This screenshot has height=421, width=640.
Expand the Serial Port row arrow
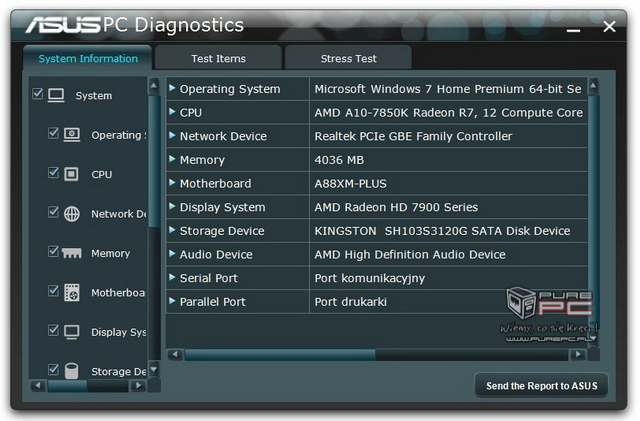pyautogui.click(x=172, y=277)
